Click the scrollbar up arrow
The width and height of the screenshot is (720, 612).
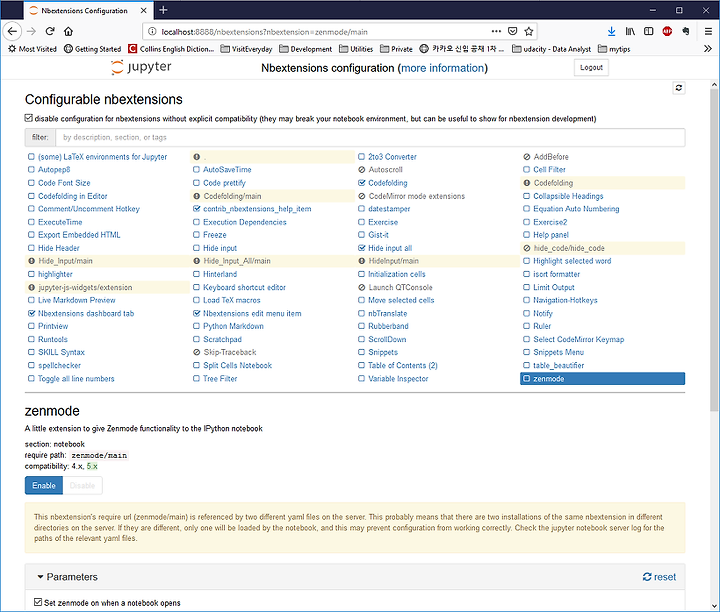(714, 84)
